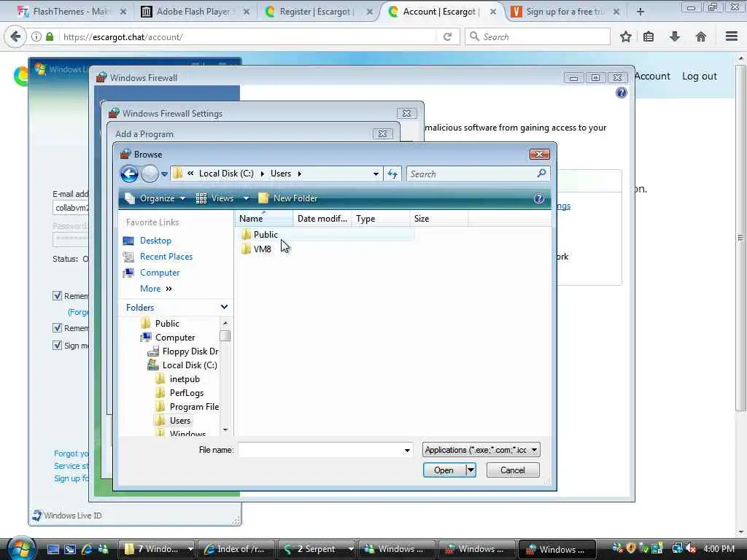Toggle first Remember checkbox in Windows Live window
The height and width of the screenshot is (560, 747).
(57, 296)
